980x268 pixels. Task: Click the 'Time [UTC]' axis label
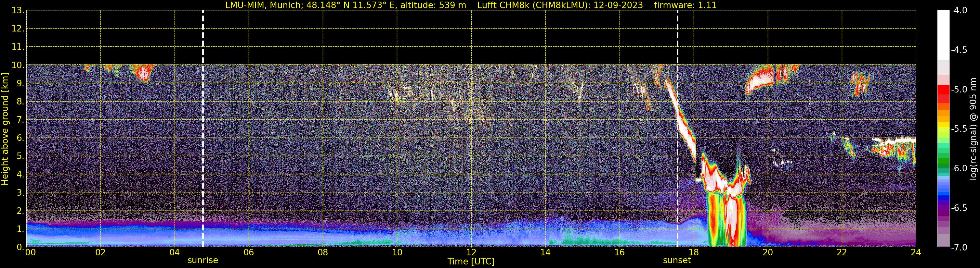point(471,261)
